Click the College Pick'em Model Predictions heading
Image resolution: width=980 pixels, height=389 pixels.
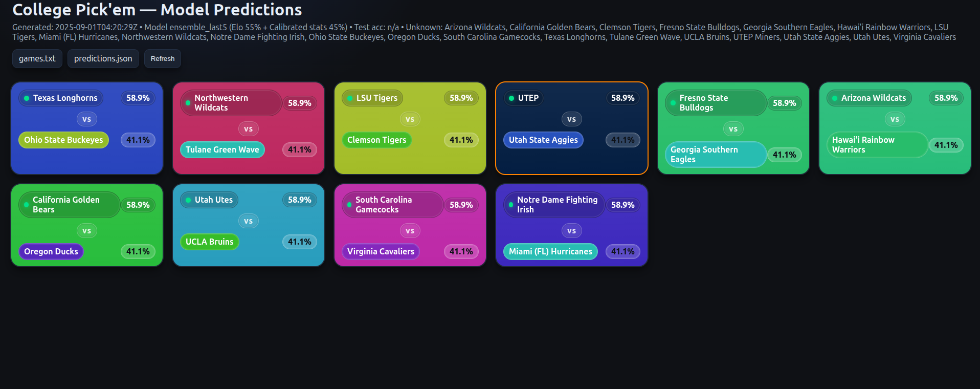(157, 9)
